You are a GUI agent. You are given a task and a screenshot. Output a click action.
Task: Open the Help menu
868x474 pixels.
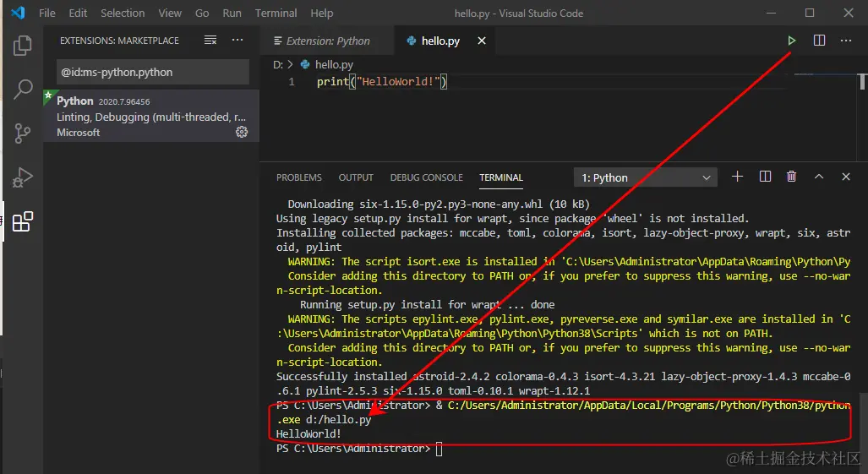pyautogui.click(x=322, y=13)
